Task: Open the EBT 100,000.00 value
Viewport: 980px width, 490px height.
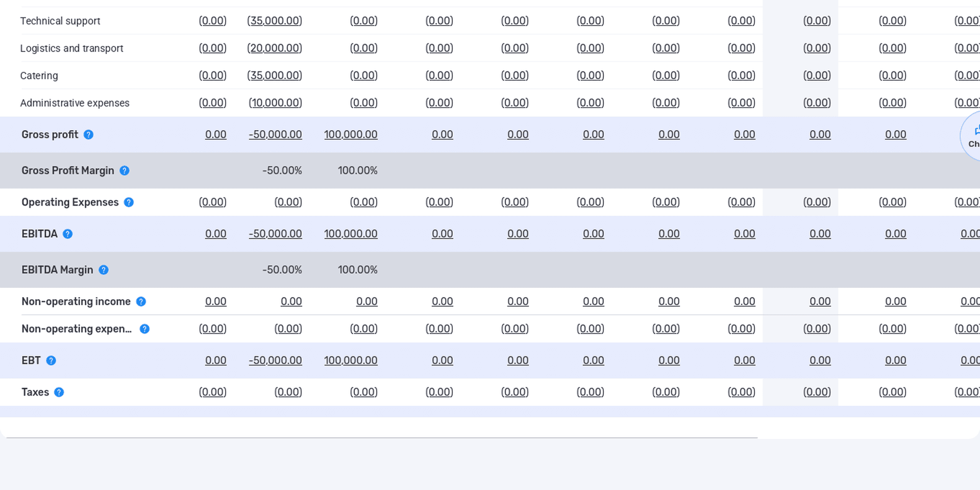Action: 351,360
